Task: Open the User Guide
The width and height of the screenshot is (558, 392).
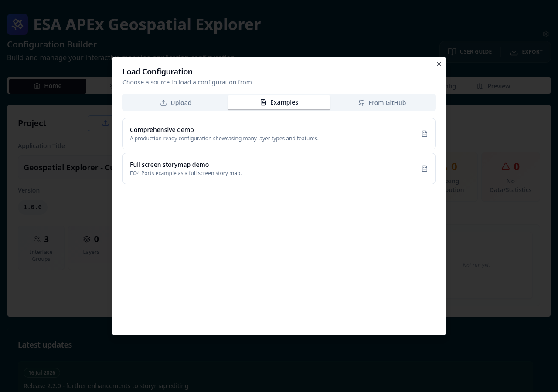Action: click(470, 52)
